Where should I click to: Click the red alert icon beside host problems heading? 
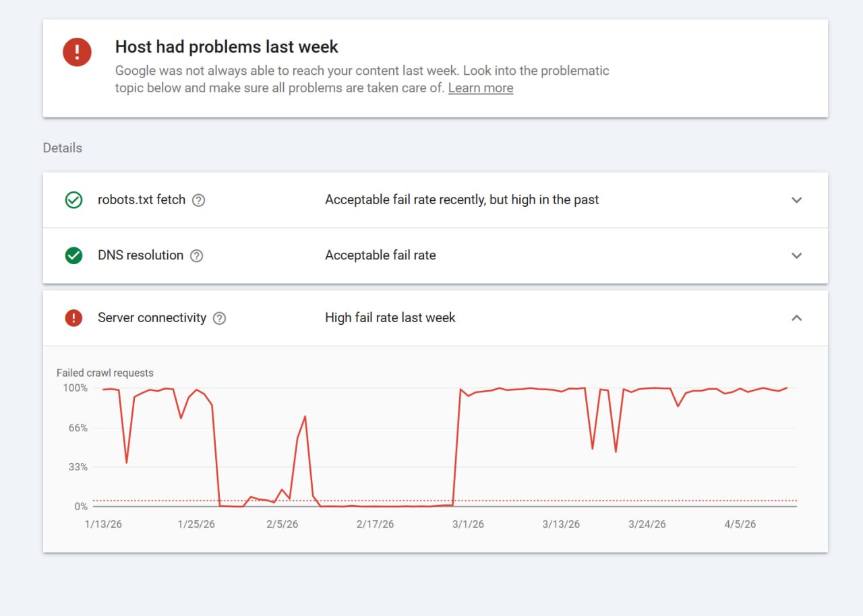(x=78, y=52)
